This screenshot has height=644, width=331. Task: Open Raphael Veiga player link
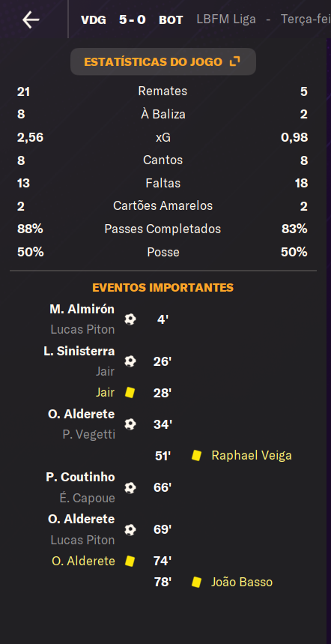click(252, 456)
